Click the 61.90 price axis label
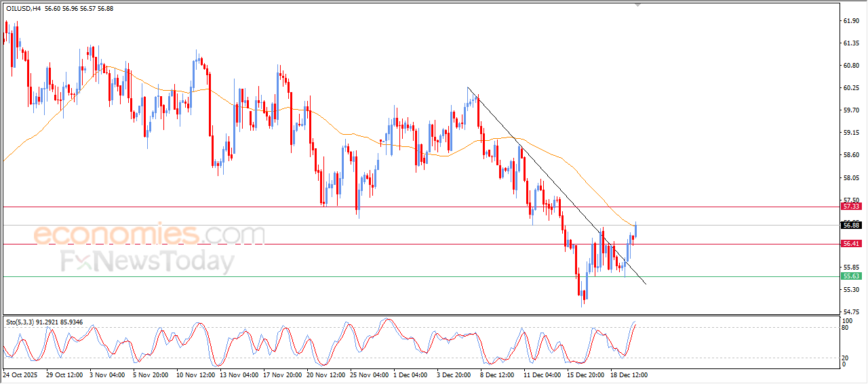This screenshot has width=868, height=384. pyautogui.click(x=851, y=21)
